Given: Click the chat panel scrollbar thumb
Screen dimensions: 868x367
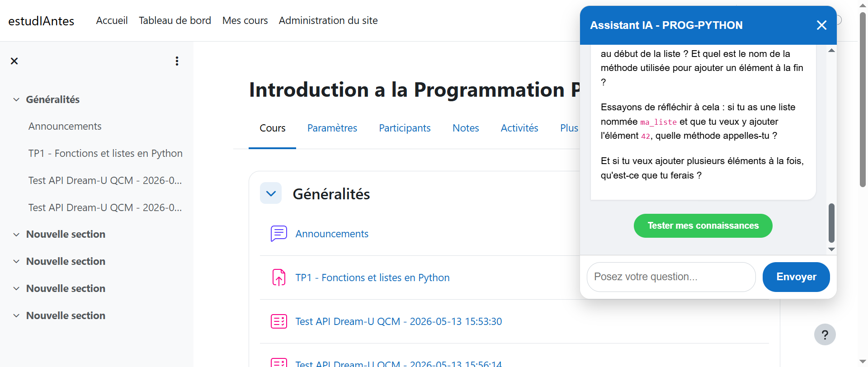Looking at the screenshot, I should 831,223.
